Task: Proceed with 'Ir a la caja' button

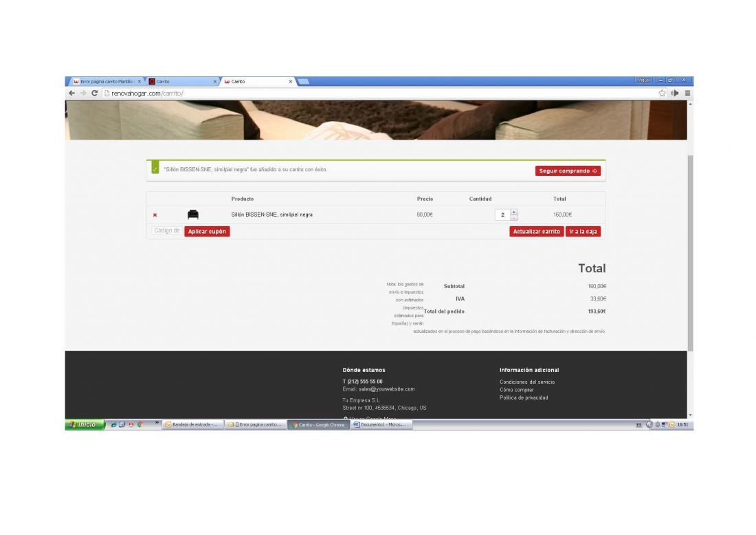Action: pos(583,232)
